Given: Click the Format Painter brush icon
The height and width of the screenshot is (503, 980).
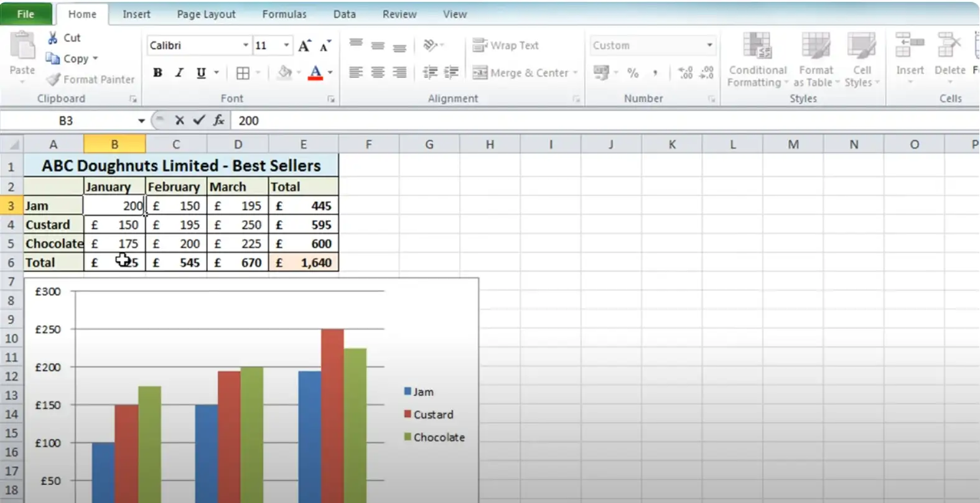Looking at the screenshot, I should 54,80.
